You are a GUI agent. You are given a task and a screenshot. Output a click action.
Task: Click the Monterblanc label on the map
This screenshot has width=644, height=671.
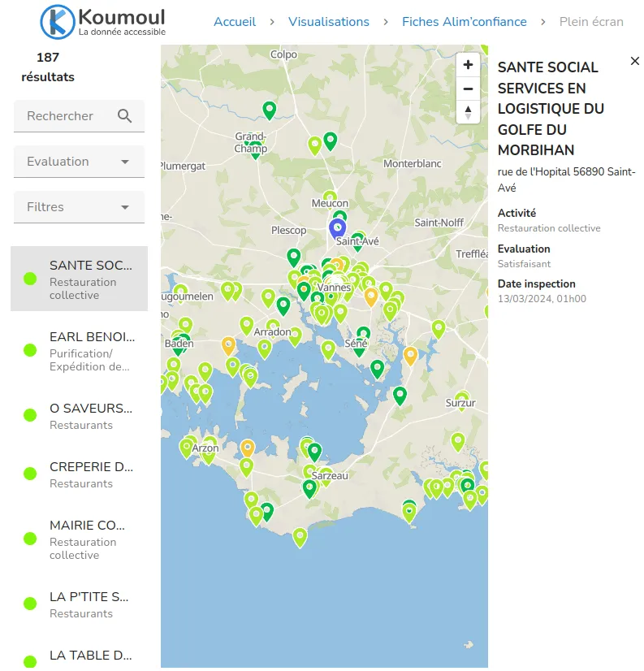[x=412, y=163]
